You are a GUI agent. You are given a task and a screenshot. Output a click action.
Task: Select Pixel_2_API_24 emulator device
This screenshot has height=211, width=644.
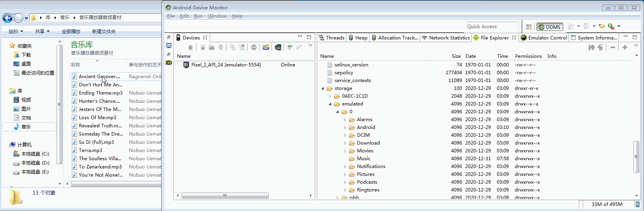226,65
